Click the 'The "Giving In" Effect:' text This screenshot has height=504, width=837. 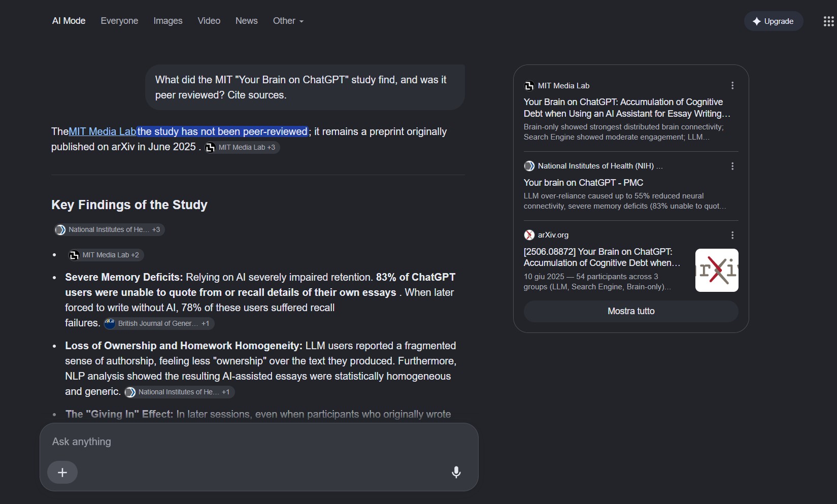(119, 414)
